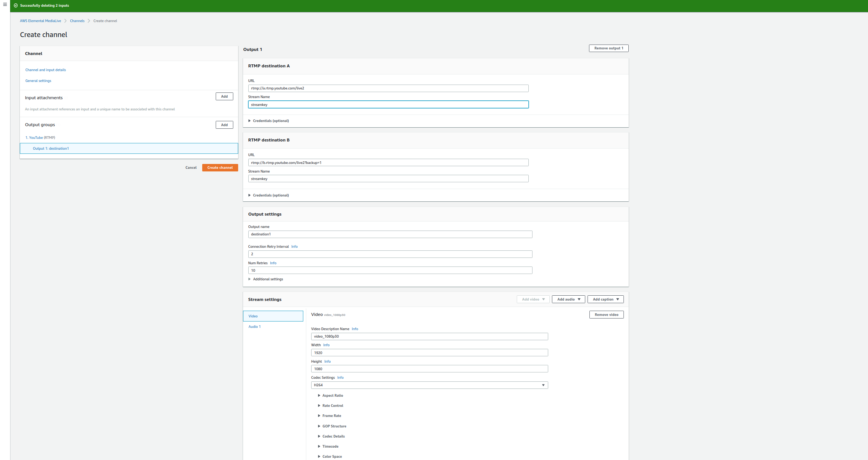
Task: Focus Video Description Name field
Action: 430,336
